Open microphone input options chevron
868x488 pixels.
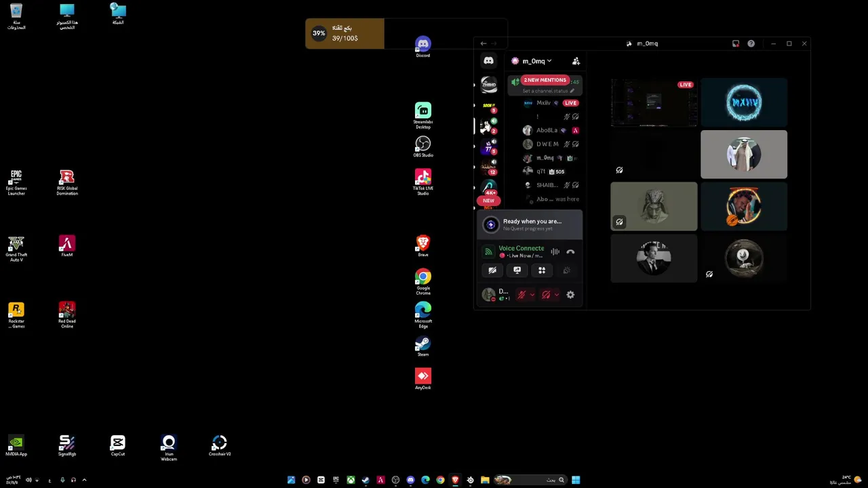(x=532, y=295)
